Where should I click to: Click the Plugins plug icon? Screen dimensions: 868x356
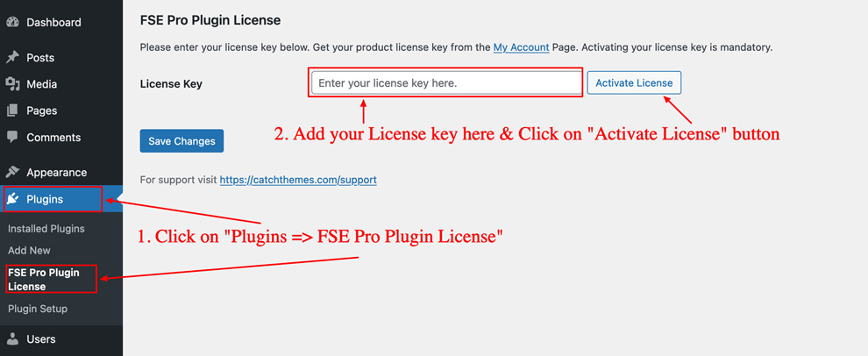tap(12, 199)
